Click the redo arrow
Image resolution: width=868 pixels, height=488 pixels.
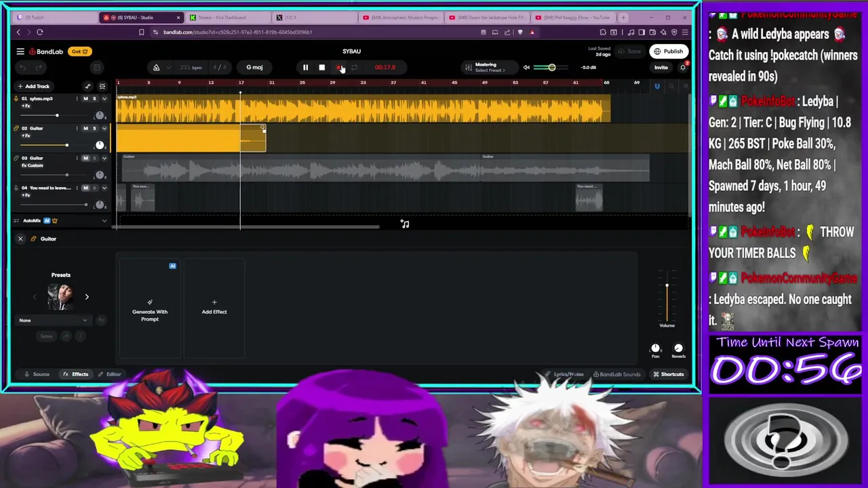(39, 67)
